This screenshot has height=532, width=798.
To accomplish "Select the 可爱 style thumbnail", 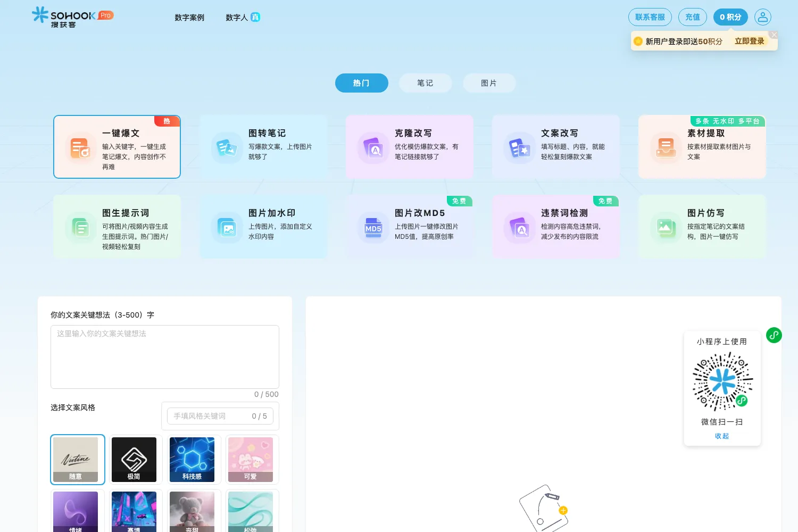I will click(x=251, y=460).
